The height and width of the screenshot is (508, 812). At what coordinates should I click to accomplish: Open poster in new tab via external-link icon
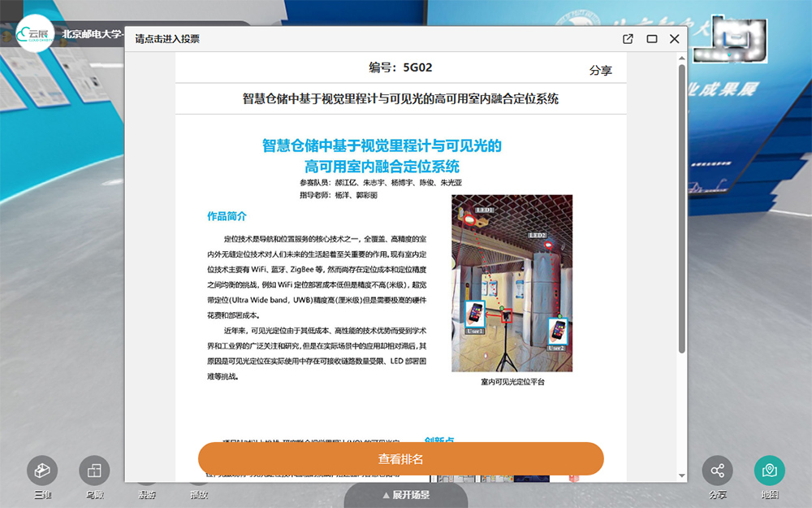(626, 38)
